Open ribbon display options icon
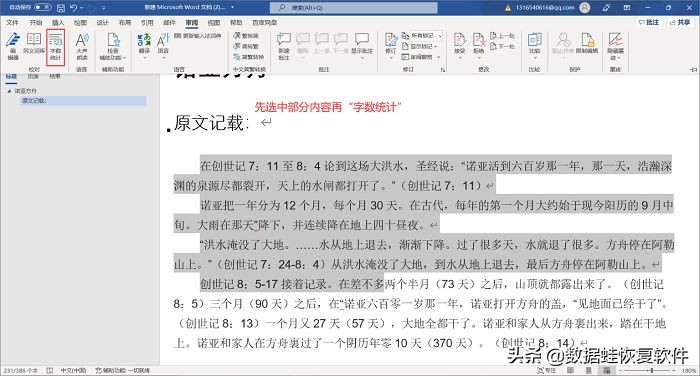This screenshot has height=376, width=700. tap(627, 8)
